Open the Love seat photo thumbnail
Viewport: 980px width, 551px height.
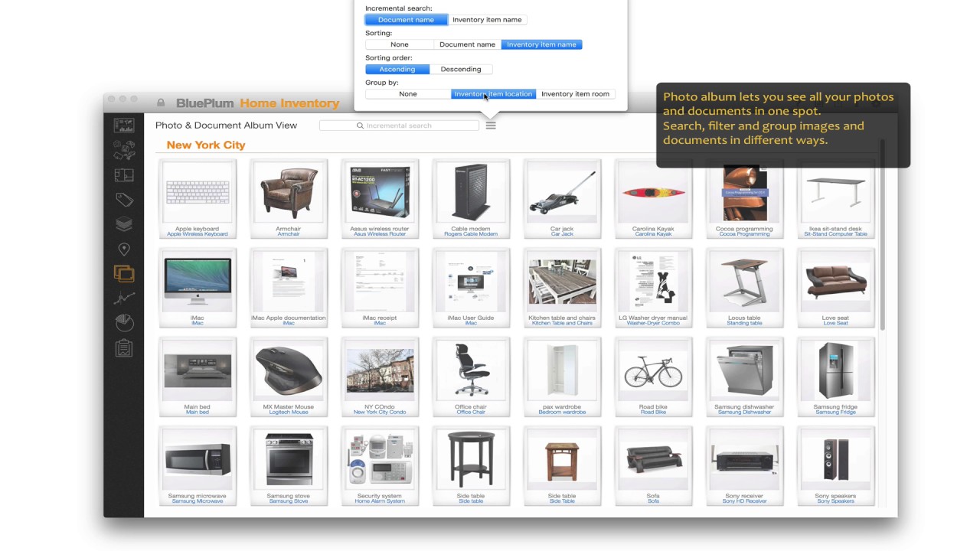point(835,282)
